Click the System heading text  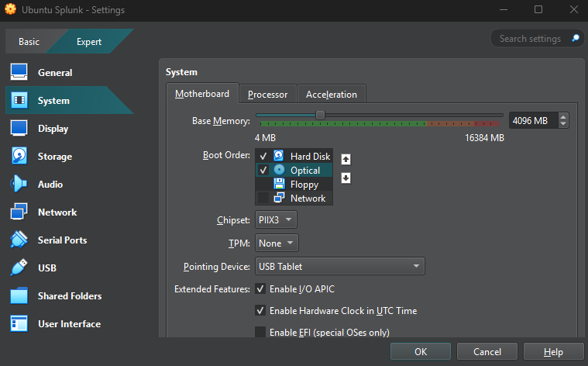[181, 71]
